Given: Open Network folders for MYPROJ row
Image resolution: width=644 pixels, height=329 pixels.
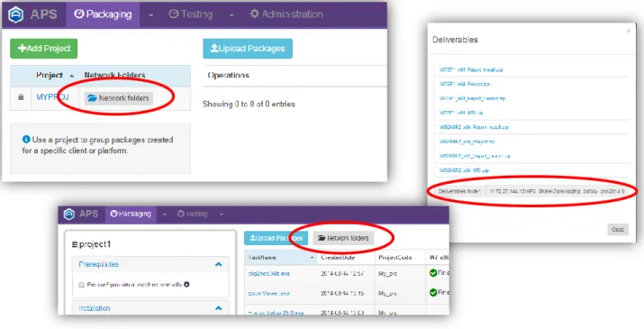Looking at the screenshot, I should point(119,98).
